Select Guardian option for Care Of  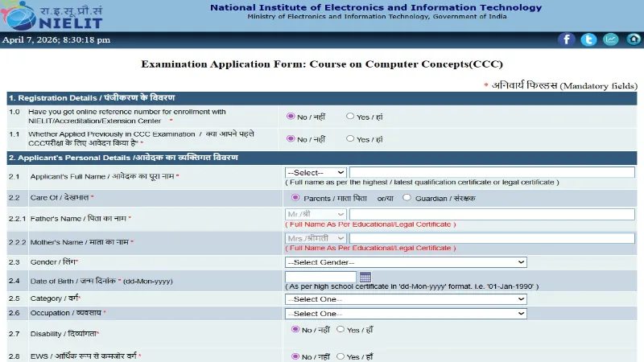407,198
